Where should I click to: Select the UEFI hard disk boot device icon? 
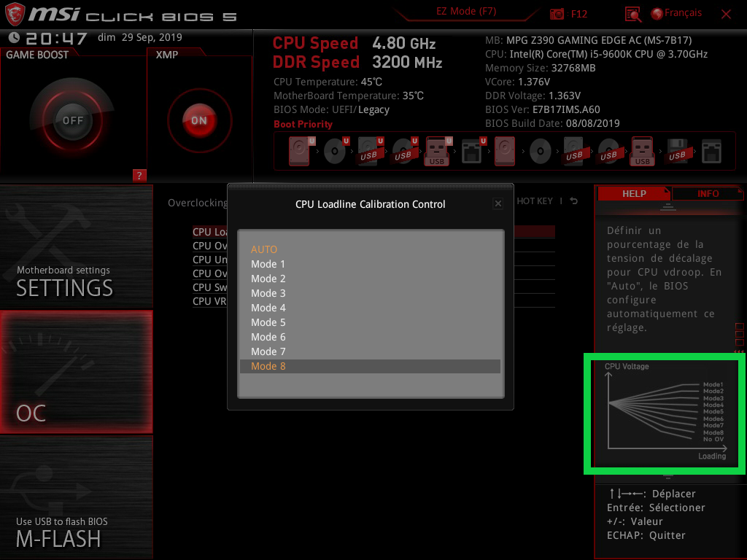click(x=301, y=151)
